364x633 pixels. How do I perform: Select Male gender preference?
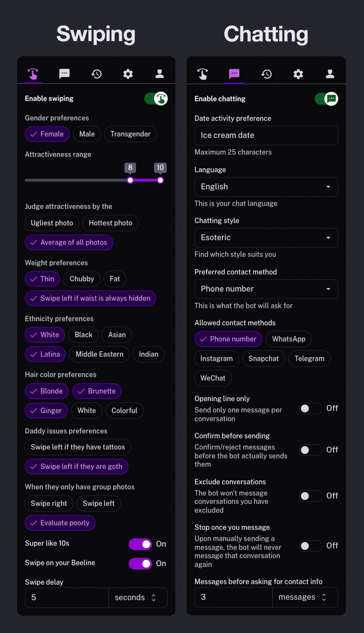86,134
